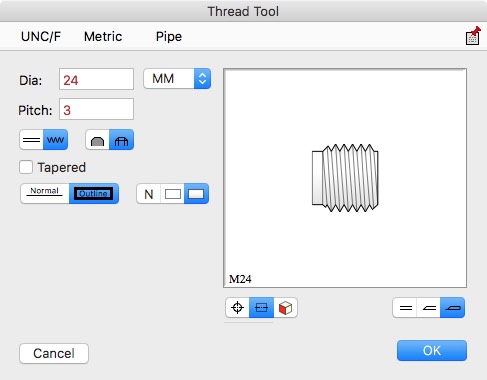Select the simplified straight-line thread icon
Screen dimensions: 487x380
tap(31, 140)
